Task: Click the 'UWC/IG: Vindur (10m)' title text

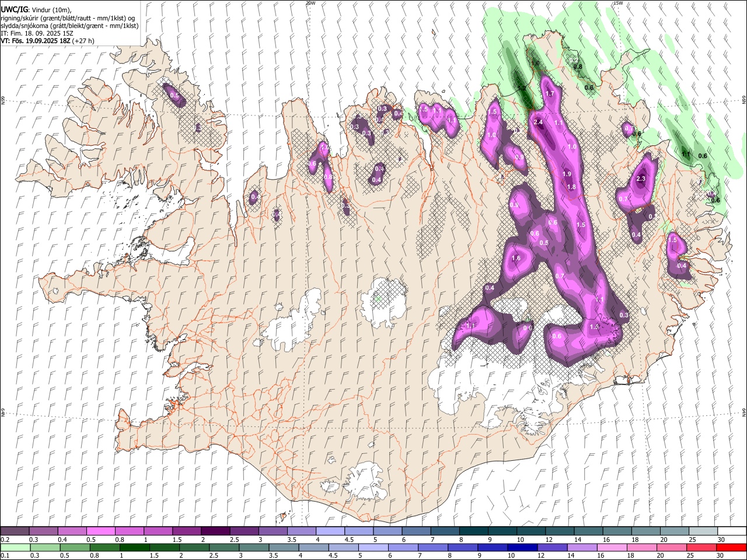Action: click(36, 10)
